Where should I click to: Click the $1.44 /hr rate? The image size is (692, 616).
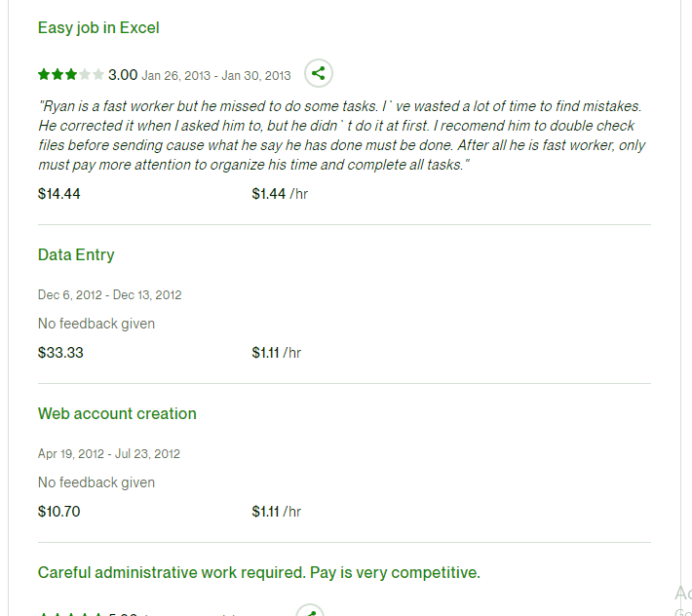pyautogui.click(x=280, y=194)
